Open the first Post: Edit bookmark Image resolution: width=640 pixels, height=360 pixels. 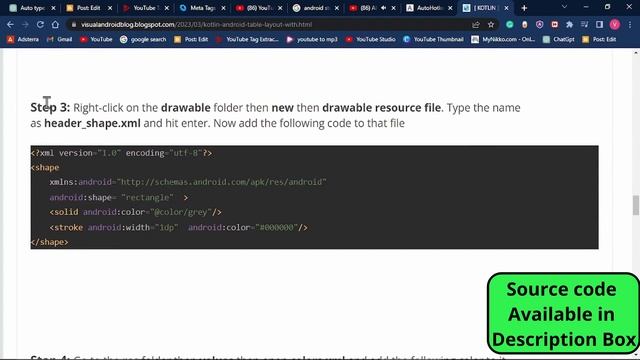(191, 39)
